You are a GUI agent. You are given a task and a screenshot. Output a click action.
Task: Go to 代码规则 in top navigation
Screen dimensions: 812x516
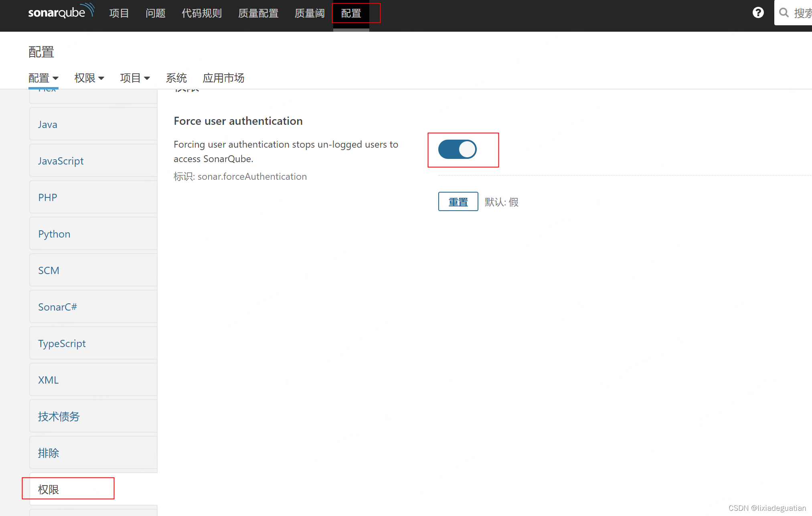click(x=202, y=13)
